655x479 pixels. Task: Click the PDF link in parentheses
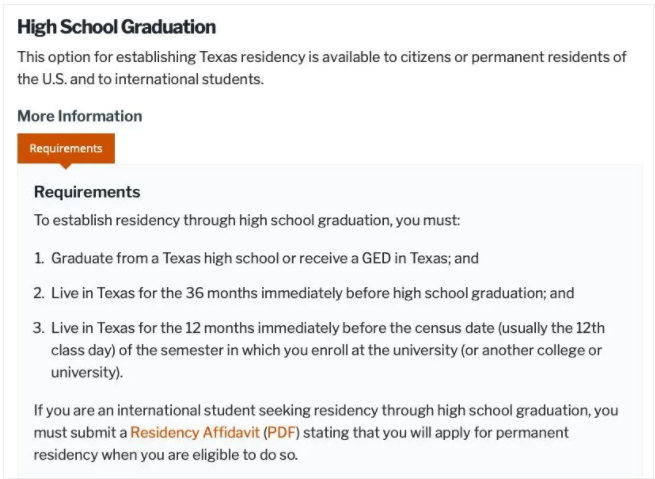(x=281, y=432)
